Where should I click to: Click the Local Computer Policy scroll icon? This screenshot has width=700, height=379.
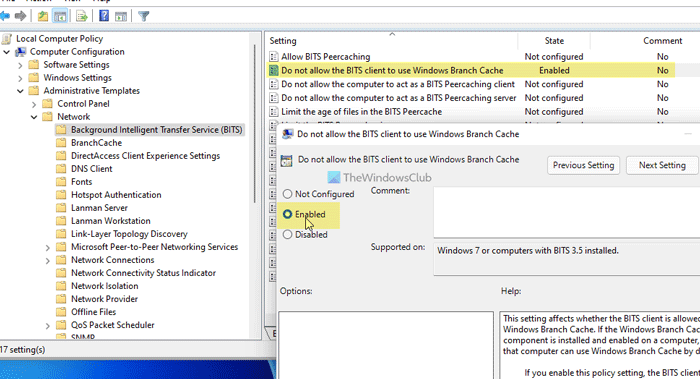click(6, 39)
